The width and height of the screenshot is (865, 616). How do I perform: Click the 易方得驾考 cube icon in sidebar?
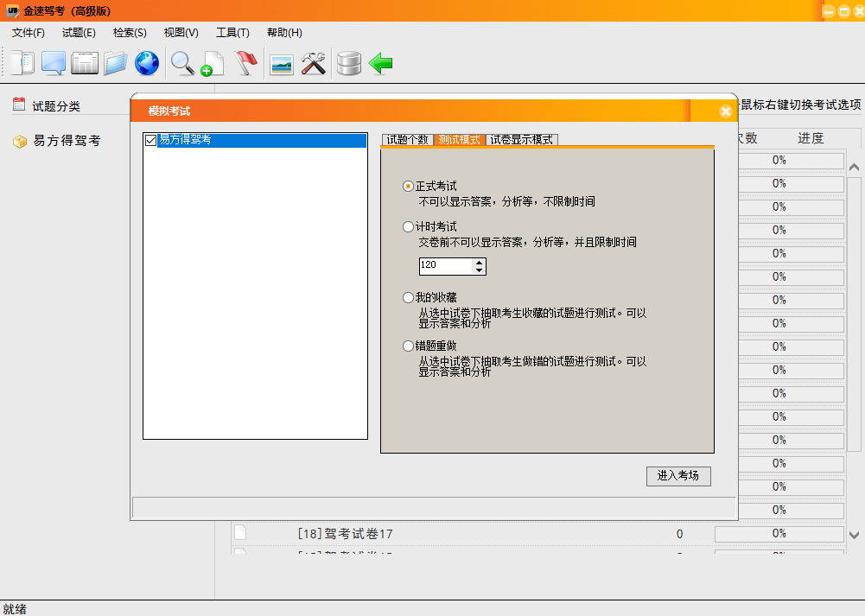tap(20, 142)
